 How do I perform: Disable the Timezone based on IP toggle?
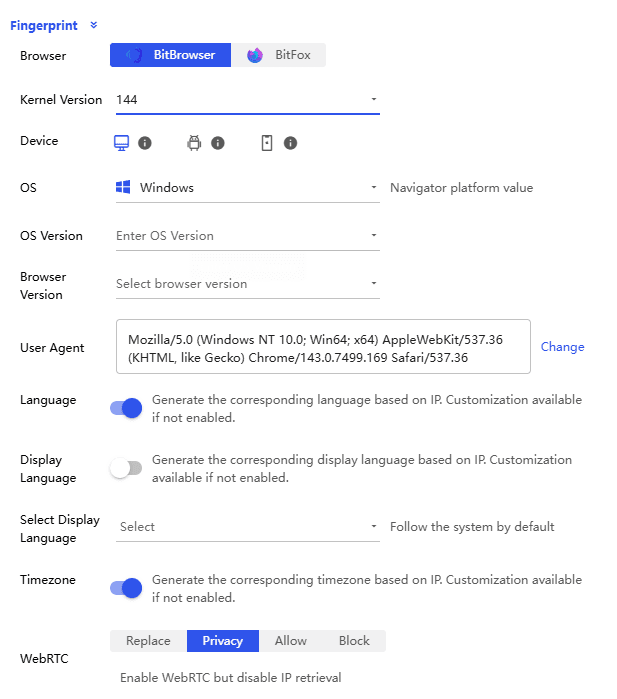pos(126,588)
